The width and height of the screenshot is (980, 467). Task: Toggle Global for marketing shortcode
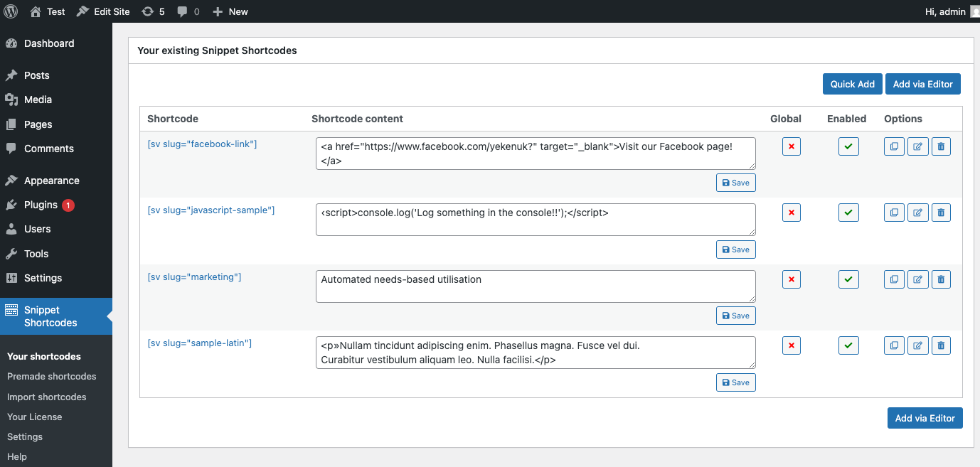tap(791, 279)
